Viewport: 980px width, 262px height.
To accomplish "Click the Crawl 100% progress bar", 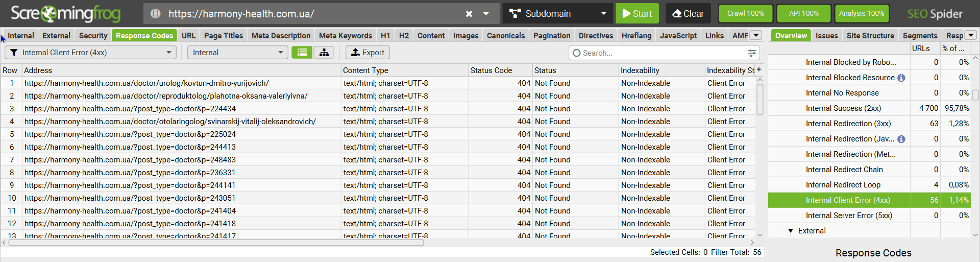I will [745, 14].
